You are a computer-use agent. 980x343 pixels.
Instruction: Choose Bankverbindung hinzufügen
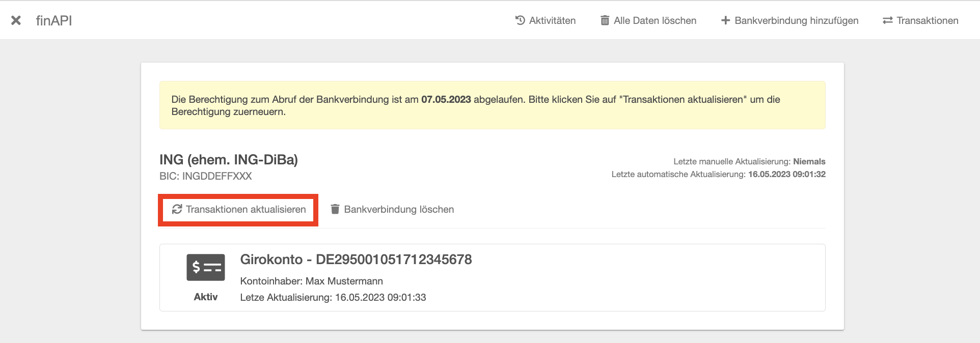click(790, 20)
